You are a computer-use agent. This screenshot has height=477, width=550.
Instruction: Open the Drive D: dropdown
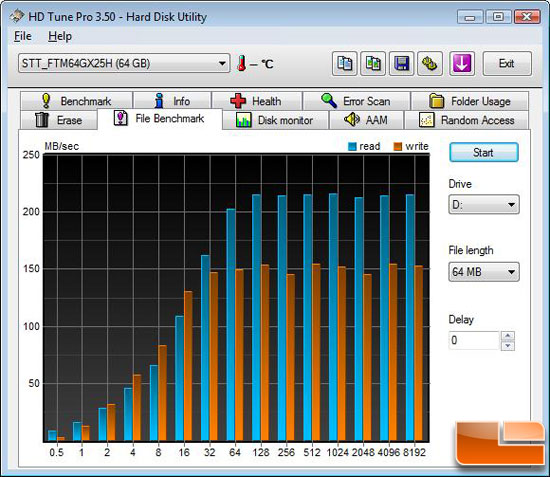[x=484, y=204]
